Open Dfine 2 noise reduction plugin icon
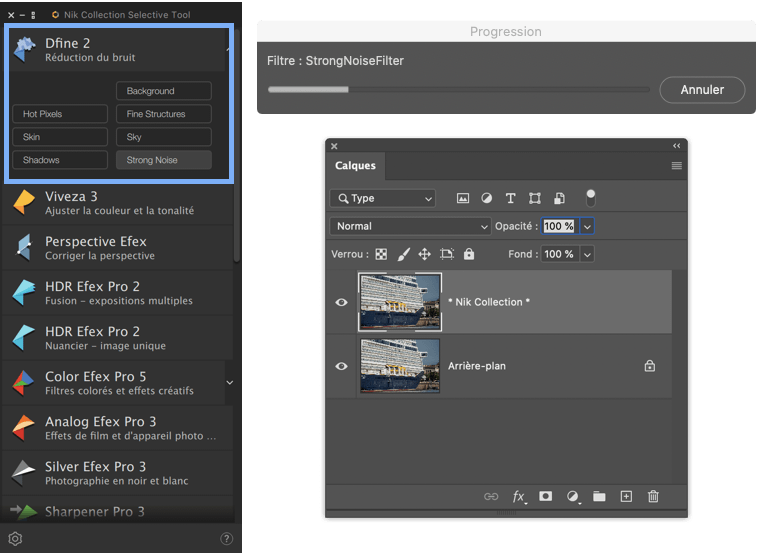Screen dimensions: 758x555 click(x=24, y=49)
